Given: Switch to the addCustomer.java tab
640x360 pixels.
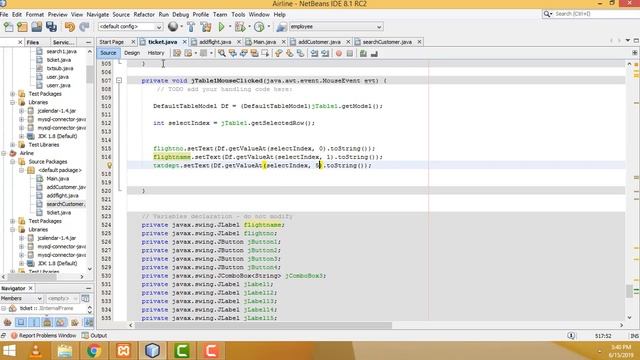Looking at the screenshot, I should 319,42.
